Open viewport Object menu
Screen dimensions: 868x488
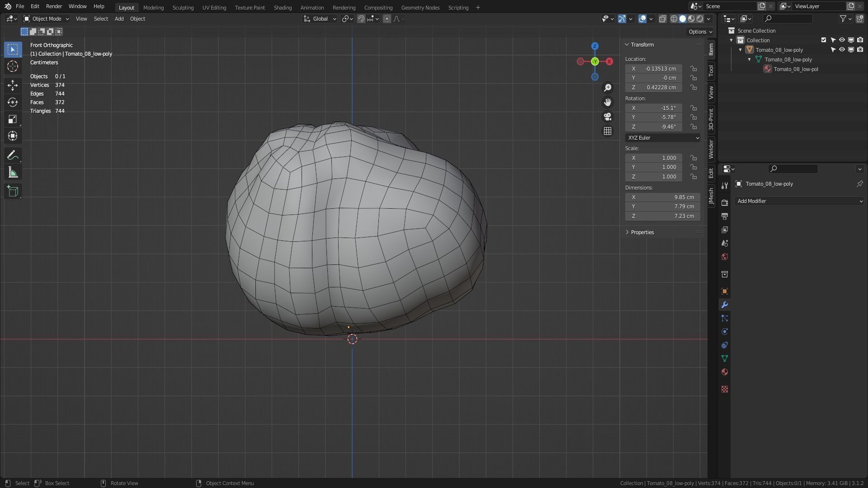[x=137, y=19]
